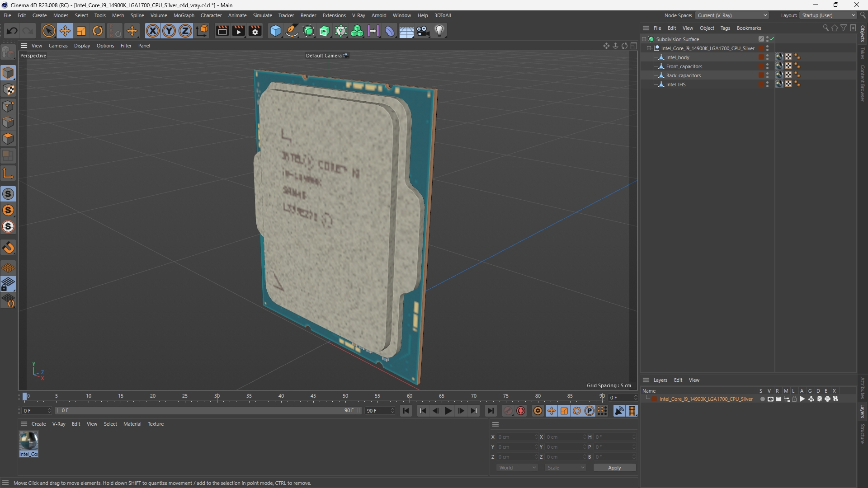Open the viewport Cameras menu
The height and width of the screenshot is (488, 868).
point(58,46)
